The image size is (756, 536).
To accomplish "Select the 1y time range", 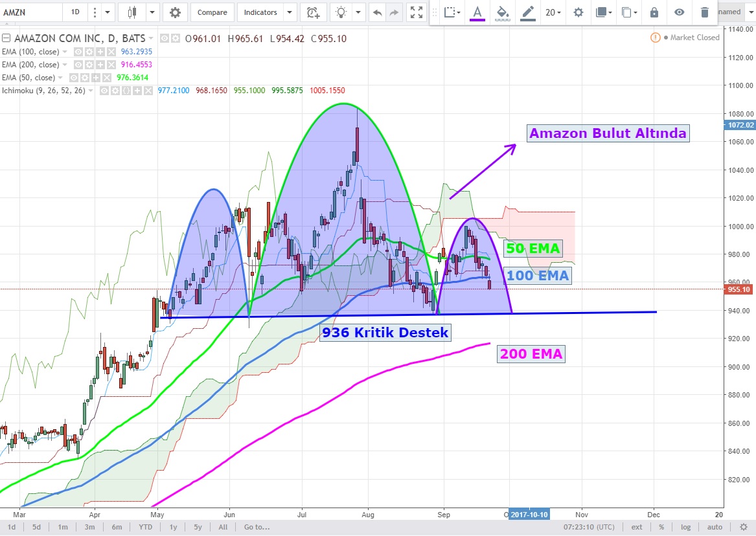I will coord(173,527).
